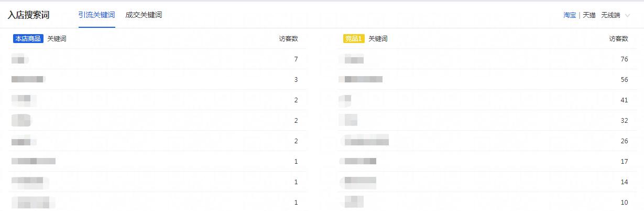The image size is (644, 211).
Task: Click the blue 本店商品 badge
Action: coord(28,38)
